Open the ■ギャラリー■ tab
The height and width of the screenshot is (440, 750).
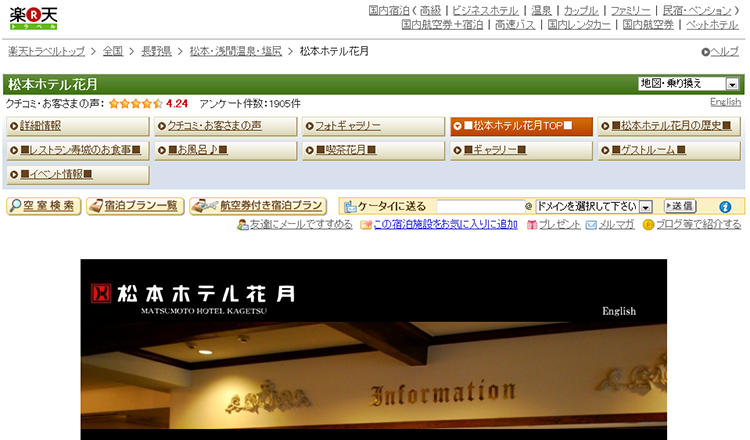pyautogui.click(x=521, y=150)
